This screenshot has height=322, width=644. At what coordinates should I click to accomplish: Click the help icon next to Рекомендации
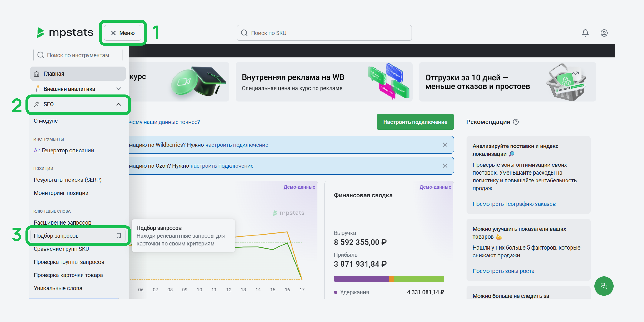pos(516,122)
